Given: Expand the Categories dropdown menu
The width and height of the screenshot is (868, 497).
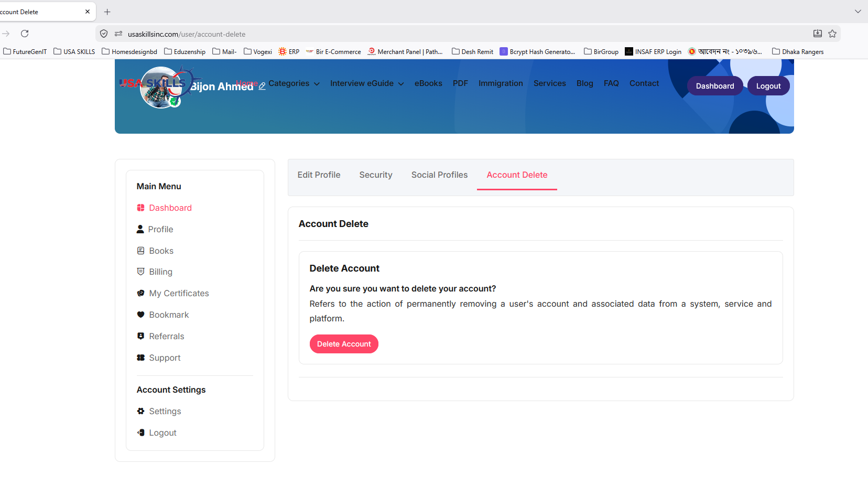Looking at the screenshot, I should (294, 83).
